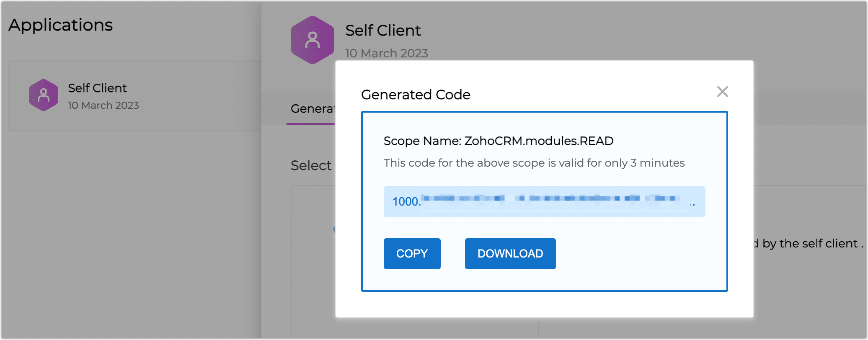Click the Applications heading
Viewport: 868px width, 340px height.
point(60,25)
